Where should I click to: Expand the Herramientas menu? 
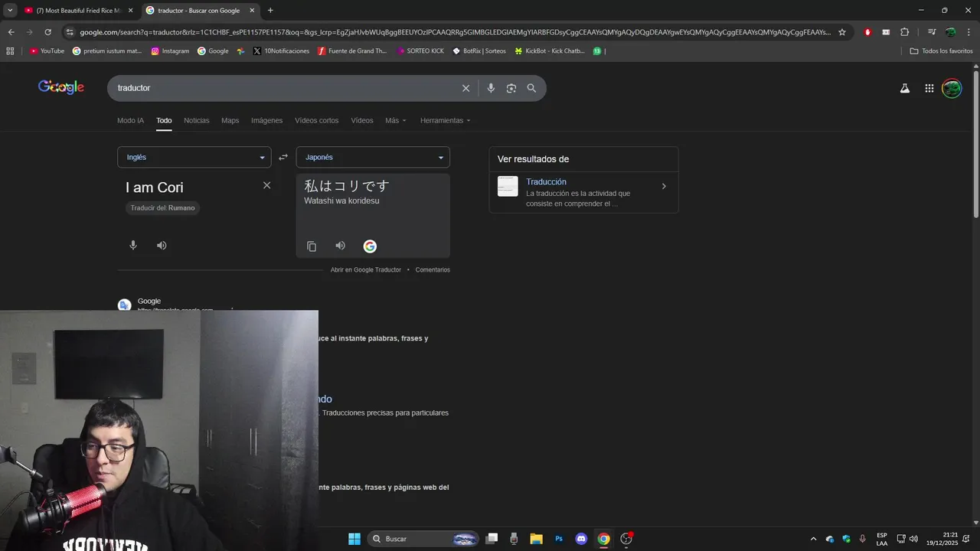446,120
